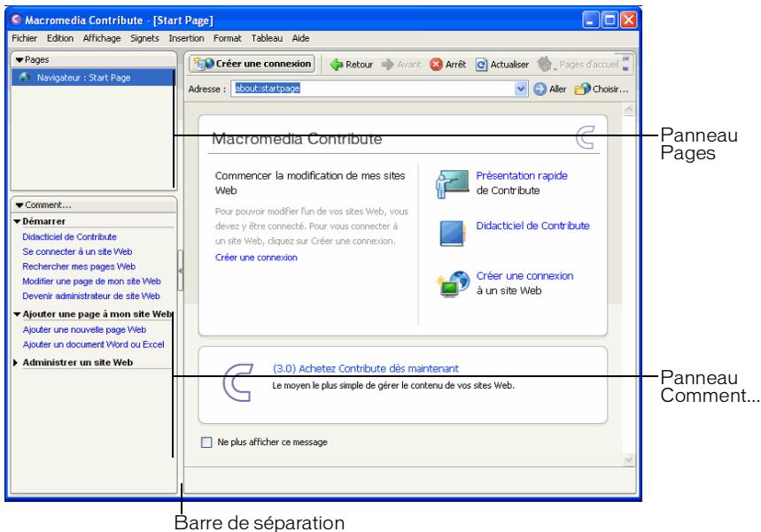Collapse the Pages panel triangle
Screen dimensions: 761x532
[x=19, y=60]
